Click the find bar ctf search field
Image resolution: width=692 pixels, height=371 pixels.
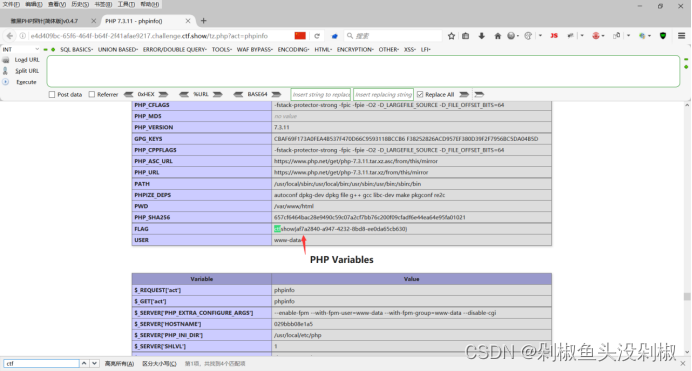tap(41, 364)
